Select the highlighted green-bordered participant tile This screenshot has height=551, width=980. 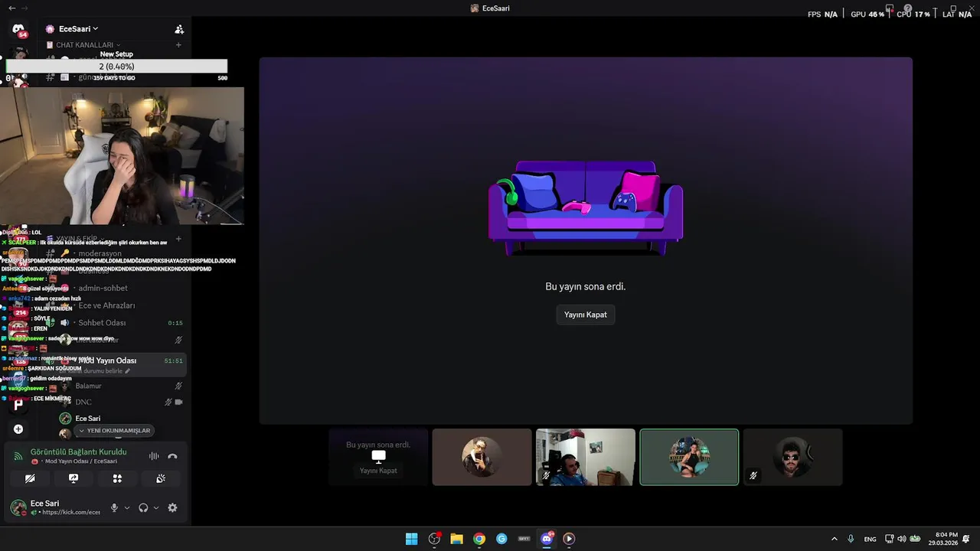click(x=689, y=457)
